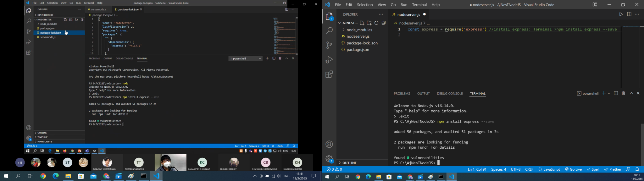Image resolution: width=644 pixels, height=181 pixels.
Task: Click the Run play icon above nodeserver.js editor
Action: [x=621, y=14]
